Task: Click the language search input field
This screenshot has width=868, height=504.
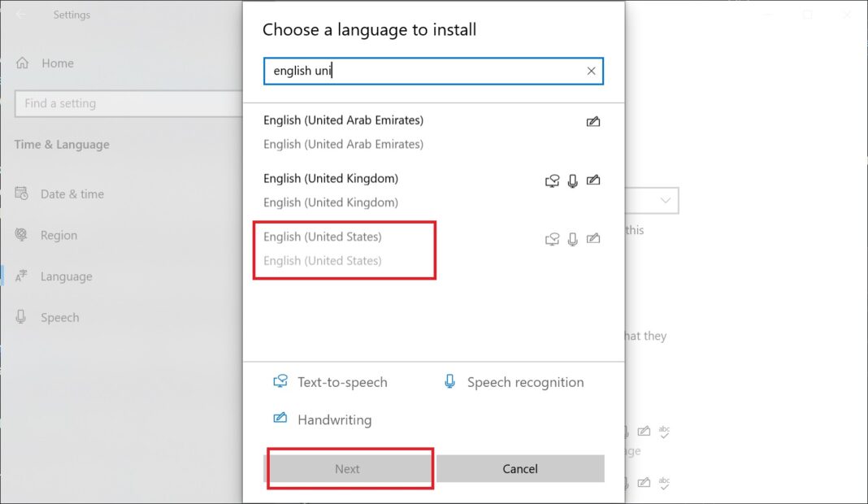Action: coord(423,71)
